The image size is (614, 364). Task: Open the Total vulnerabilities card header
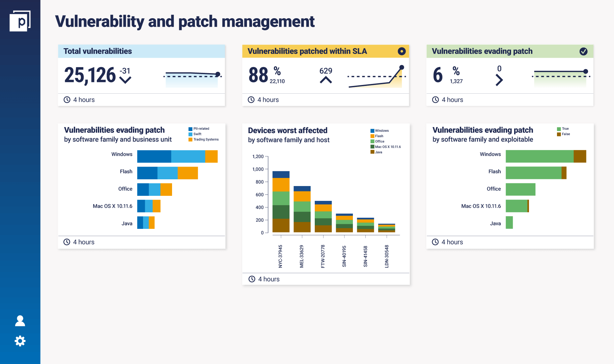97,51
